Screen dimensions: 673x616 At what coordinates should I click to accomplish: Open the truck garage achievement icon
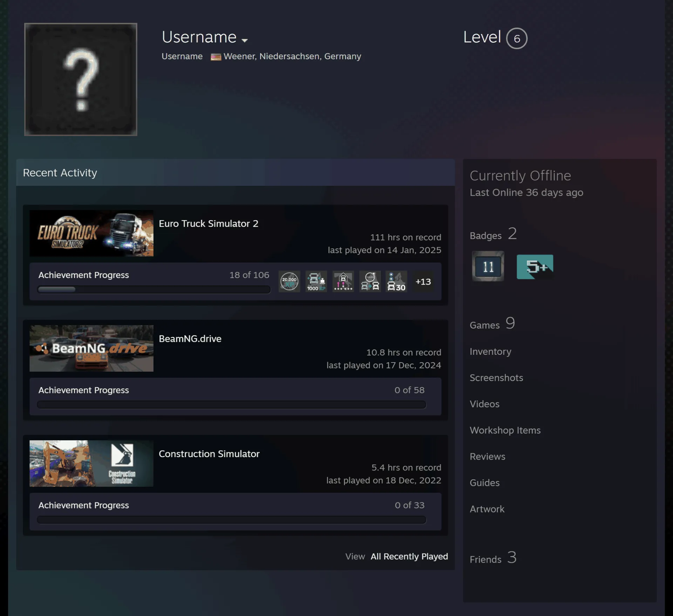pos(343,282)
